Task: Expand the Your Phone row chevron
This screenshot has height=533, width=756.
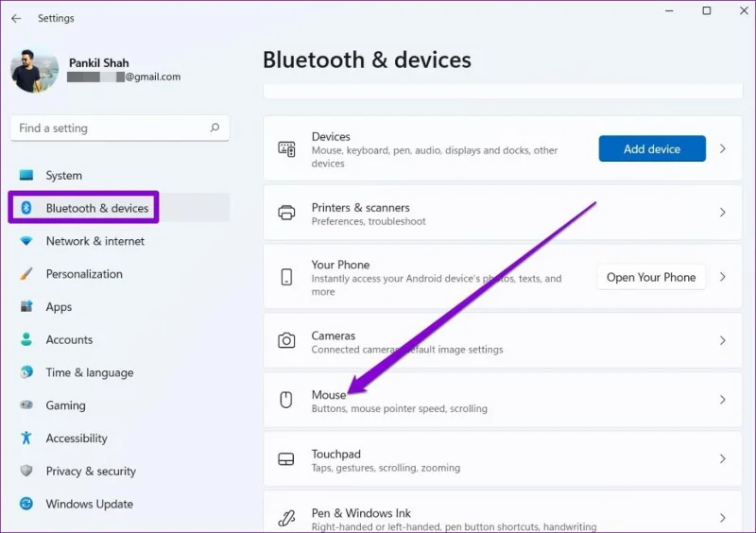Action: 722,277
